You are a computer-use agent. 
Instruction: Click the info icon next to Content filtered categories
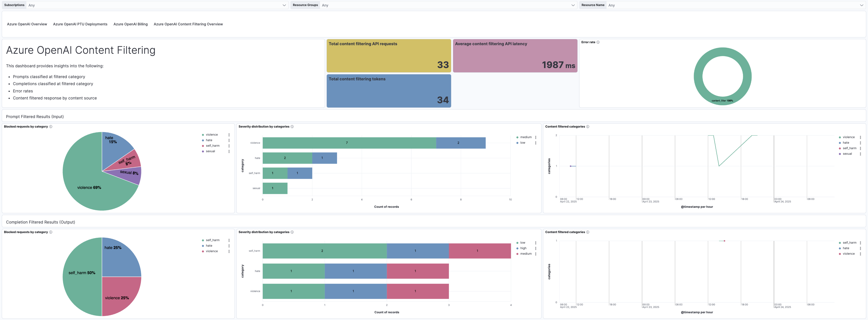coord(587,127)
